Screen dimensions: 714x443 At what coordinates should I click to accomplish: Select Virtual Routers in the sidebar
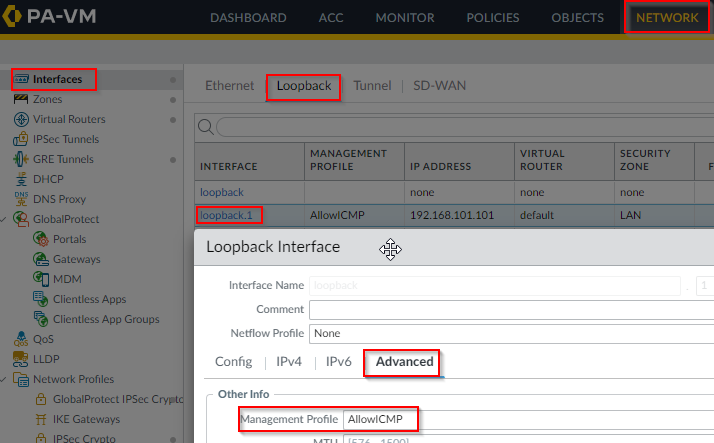click(69, 119)
